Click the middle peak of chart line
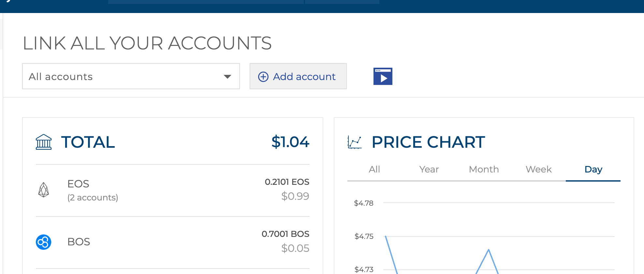 [488, 250]
